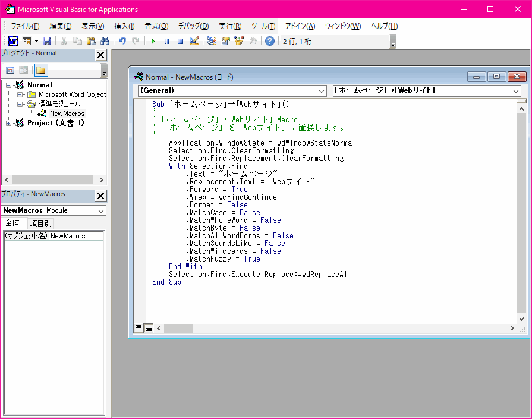Click the Save icon in toolbar

[47, 41]
